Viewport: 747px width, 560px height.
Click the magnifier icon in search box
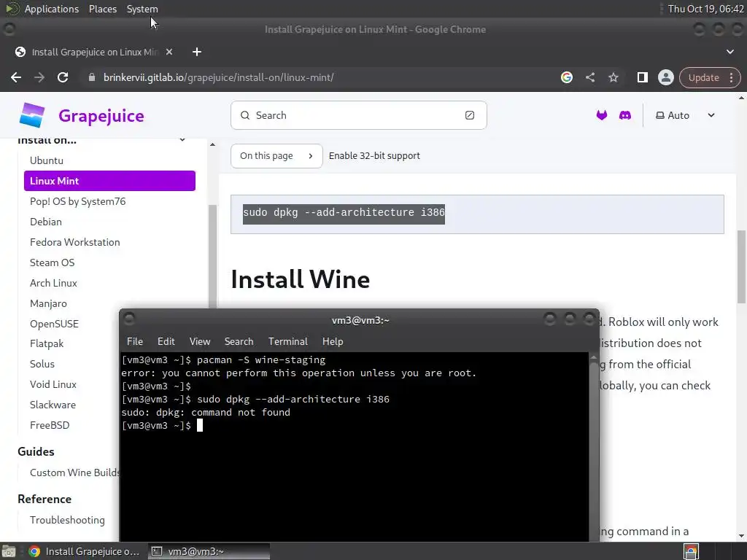[x=245, y=115]
